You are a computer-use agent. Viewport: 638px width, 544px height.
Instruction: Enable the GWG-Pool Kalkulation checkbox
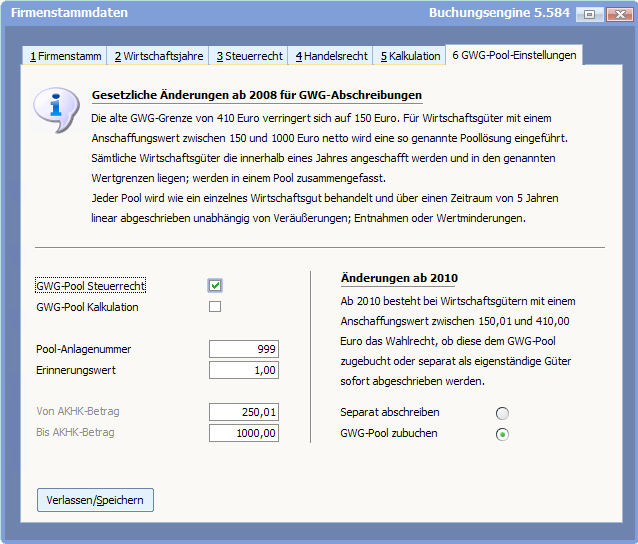point(215,307)
